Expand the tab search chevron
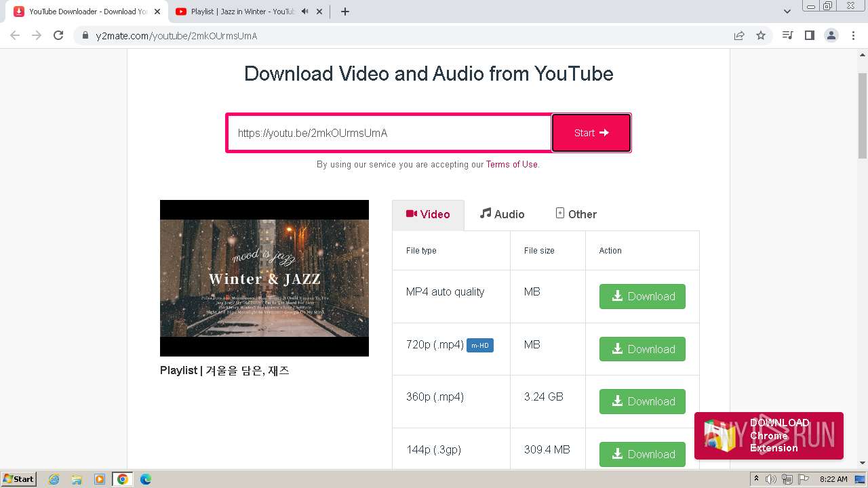Image resolution: width=868 pixels, height=488 pixels. coord(787,12)
